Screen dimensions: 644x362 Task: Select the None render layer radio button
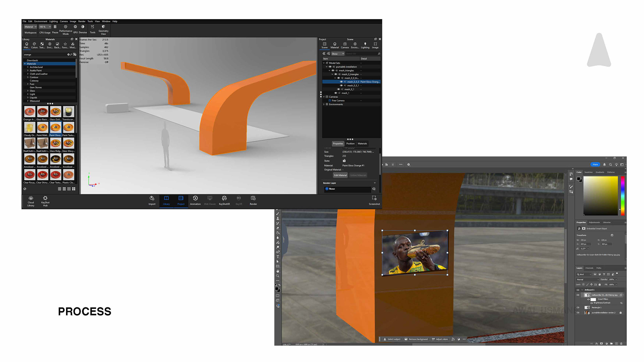327,189
